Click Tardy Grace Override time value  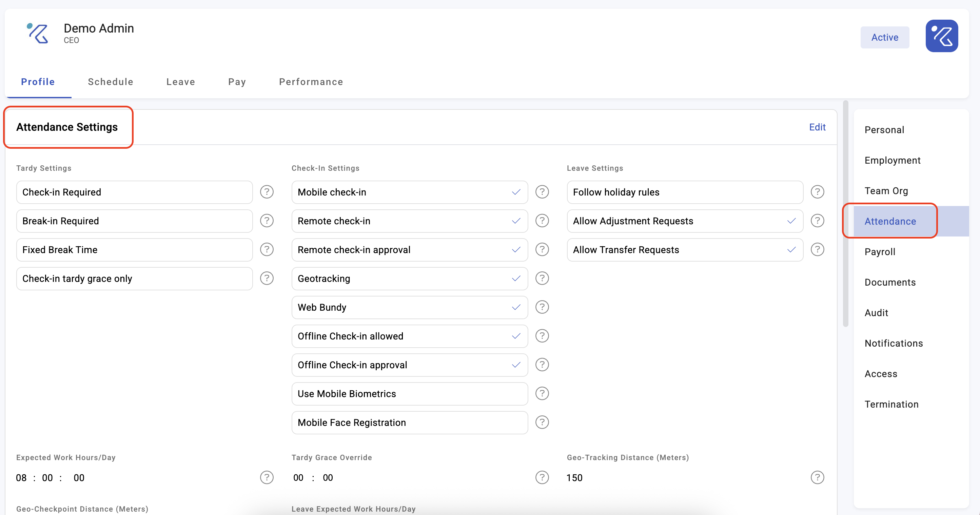click(x=313, y=478)
